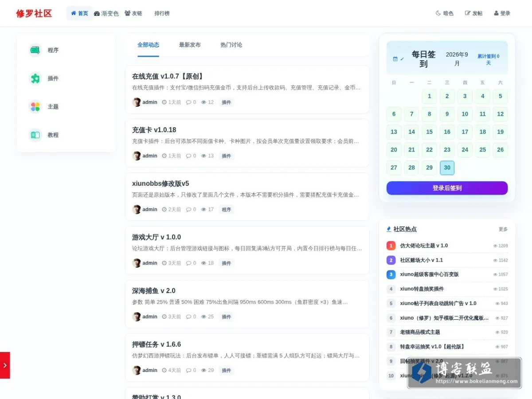This screenshot has width=532, height=399.
Task: Click views eye icon on 押镖任务 post
Action: point(203,371)
